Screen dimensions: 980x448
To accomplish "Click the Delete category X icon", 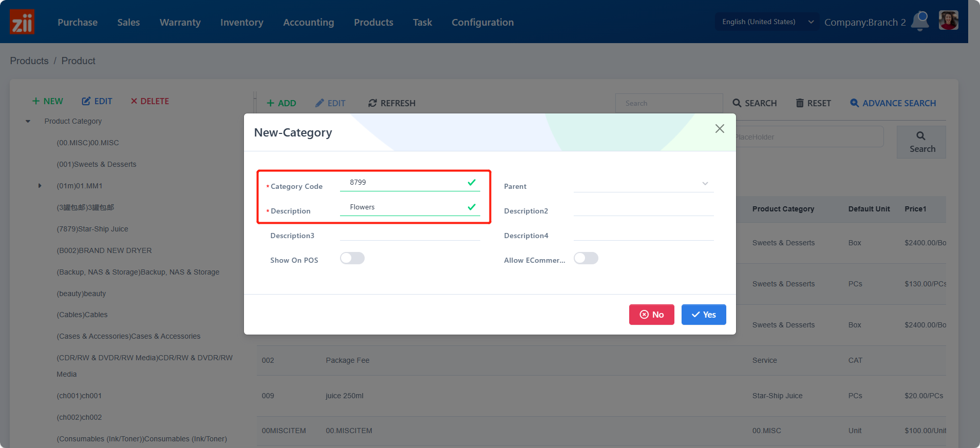I will click(134, 101).
